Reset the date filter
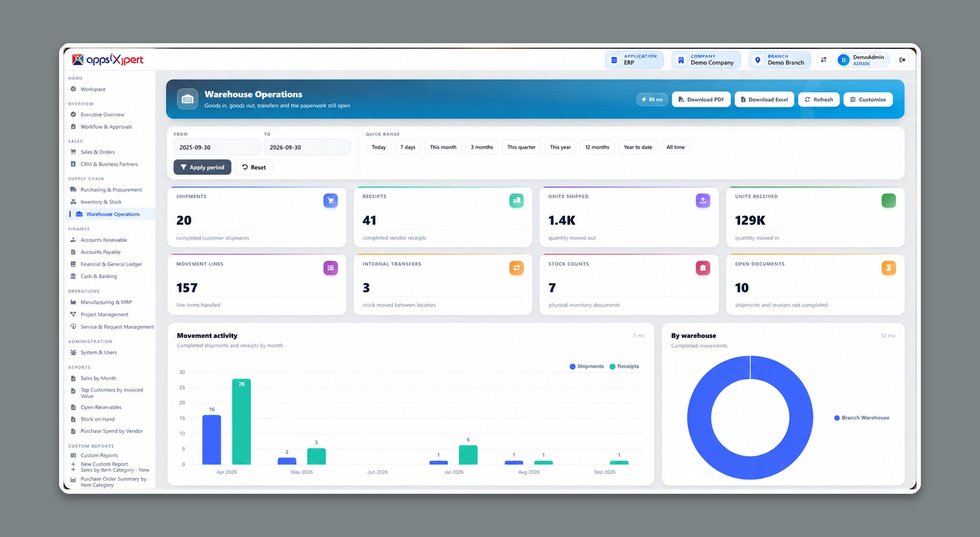 click(254, 167)
